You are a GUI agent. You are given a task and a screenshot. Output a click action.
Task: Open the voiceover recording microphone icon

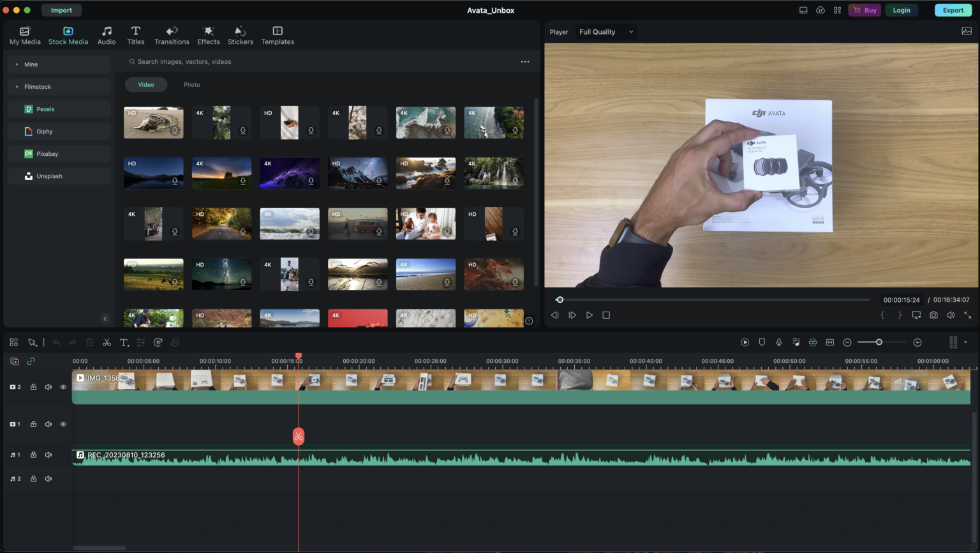[779, 342]
